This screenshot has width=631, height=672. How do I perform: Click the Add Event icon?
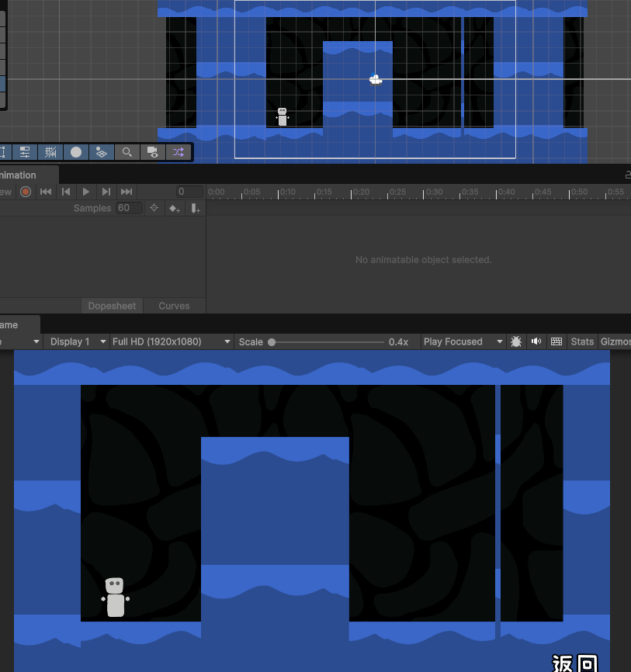tap(196, 208)
